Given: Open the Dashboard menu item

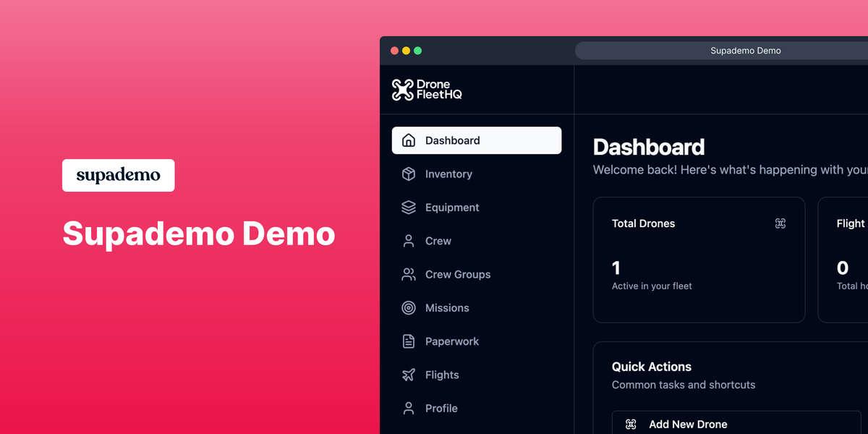Looking at the screenshot, I should tap(477, 140).
